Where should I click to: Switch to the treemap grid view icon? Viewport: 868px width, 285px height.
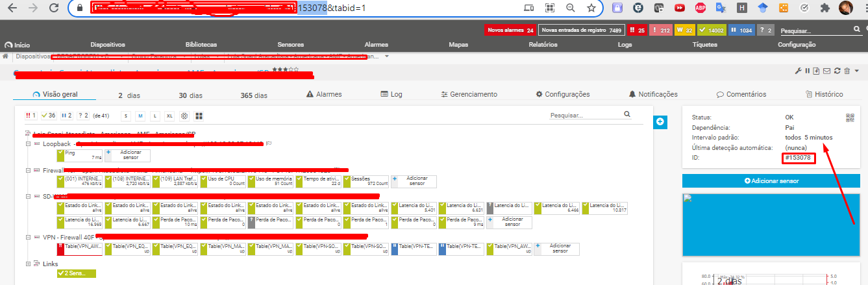pos(199,116)
